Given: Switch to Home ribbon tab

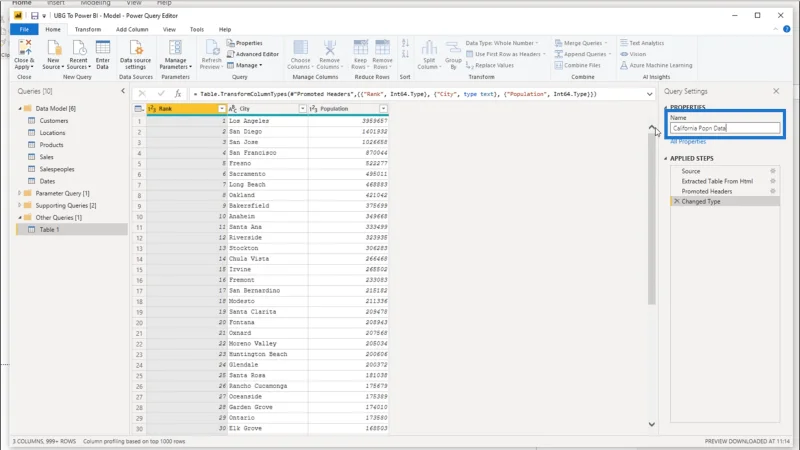Looking at the screenshot, I should (x=53, y=29).
